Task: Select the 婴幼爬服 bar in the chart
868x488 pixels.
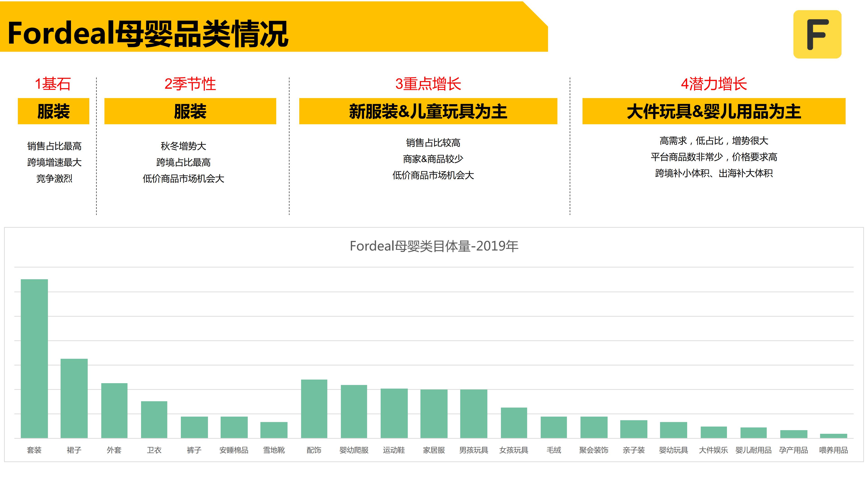Action: tap(354, 412)
